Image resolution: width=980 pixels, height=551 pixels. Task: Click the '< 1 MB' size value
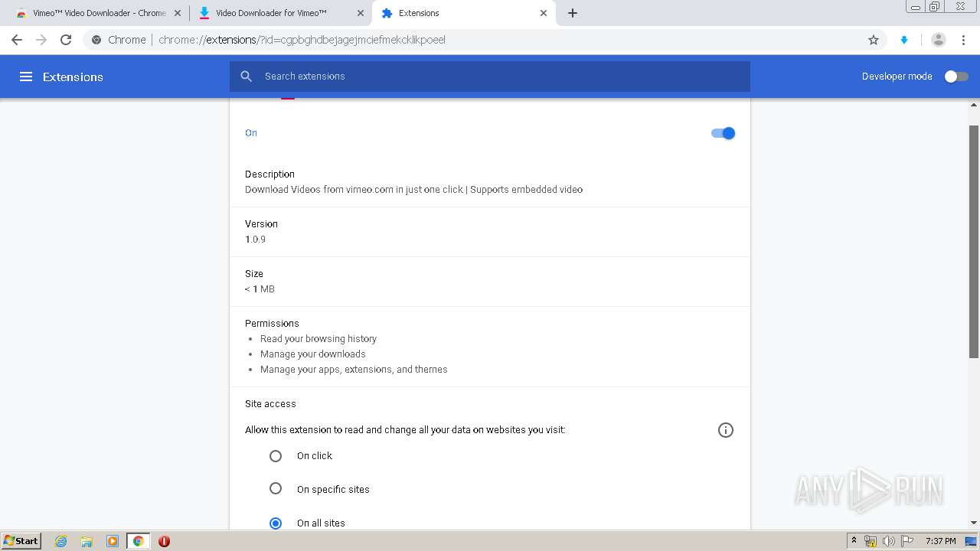point(260,289)
